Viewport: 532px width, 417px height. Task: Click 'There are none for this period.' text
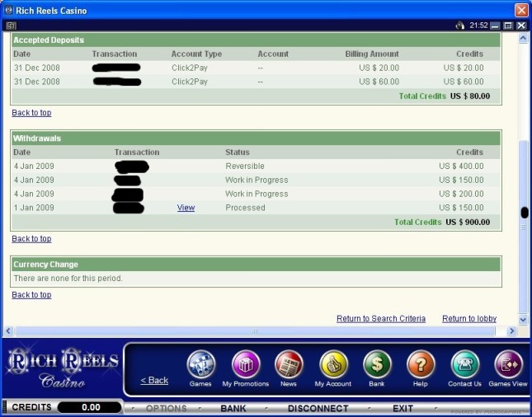(x=68, y=279)
